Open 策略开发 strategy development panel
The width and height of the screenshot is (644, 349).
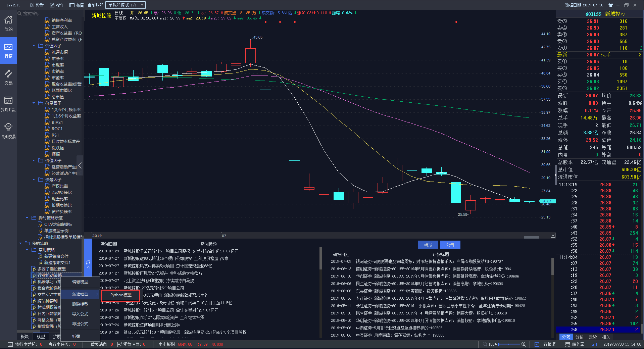[8, 104]
